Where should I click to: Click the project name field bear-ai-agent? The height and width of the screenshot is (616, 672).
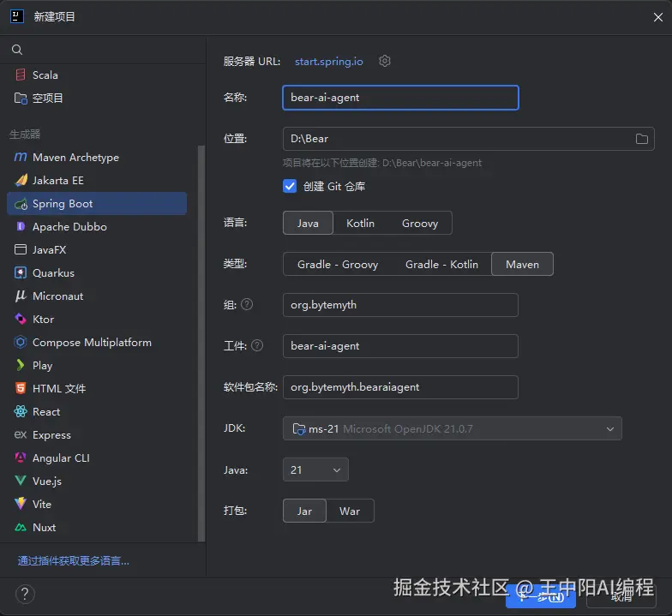400,98
